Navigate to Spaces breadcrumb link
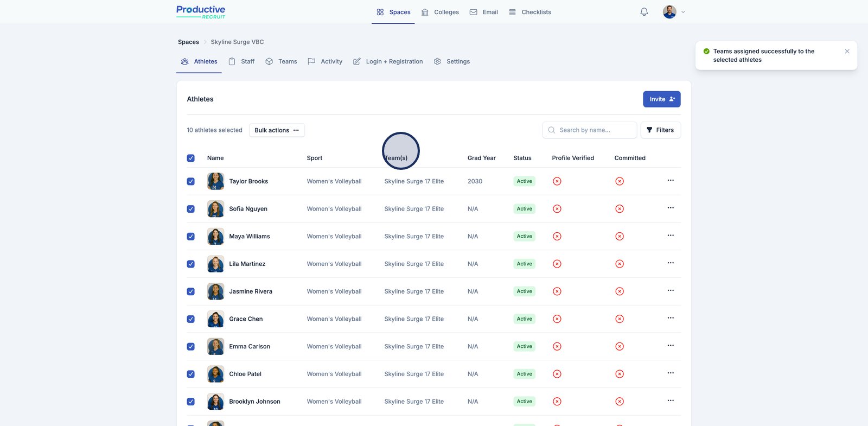 (188, 42)
